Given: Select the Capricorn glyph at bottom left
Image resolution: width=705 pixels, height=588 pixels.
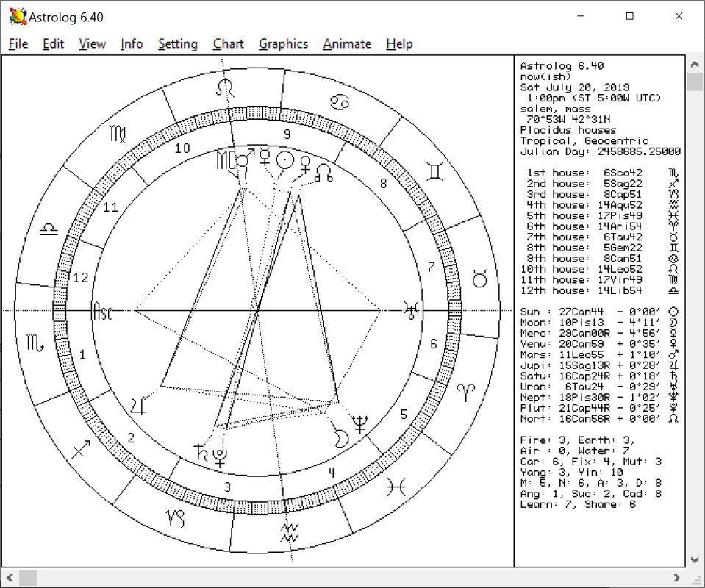Looking at the screenshot, I should [176, 517].
